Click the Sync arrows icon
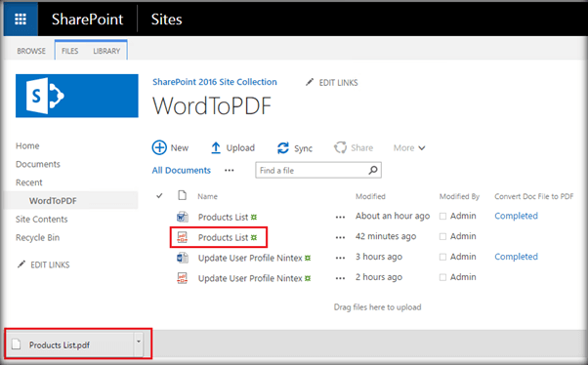The image size is (588, 365). coord(283,148)
